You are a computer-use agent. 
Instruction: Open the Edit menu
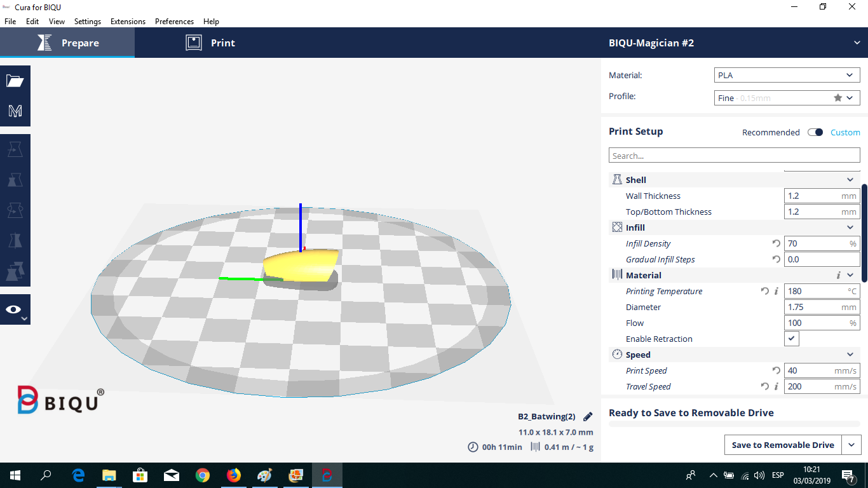point(32,21)
